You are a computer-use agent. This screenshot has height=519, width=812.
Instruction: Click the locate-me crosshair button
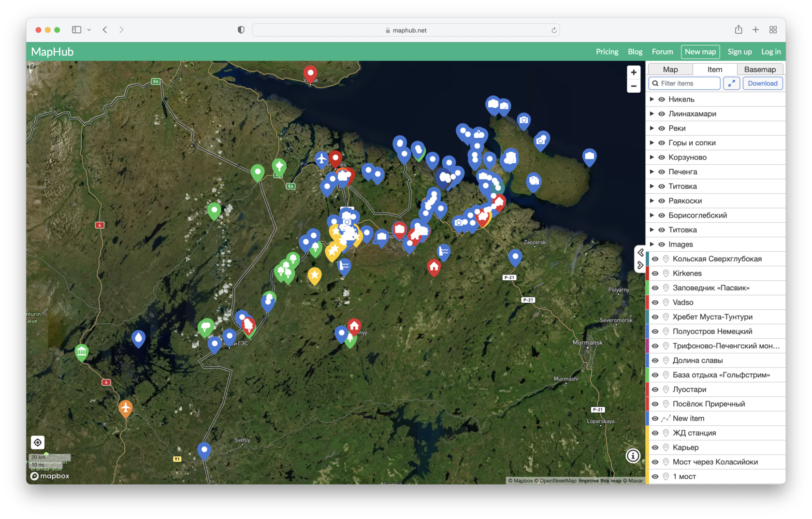(x=38, y=442)
